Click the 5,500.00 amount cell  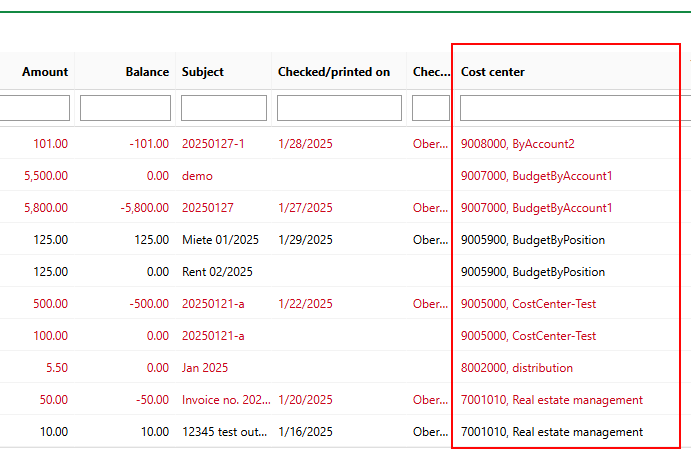45,176
